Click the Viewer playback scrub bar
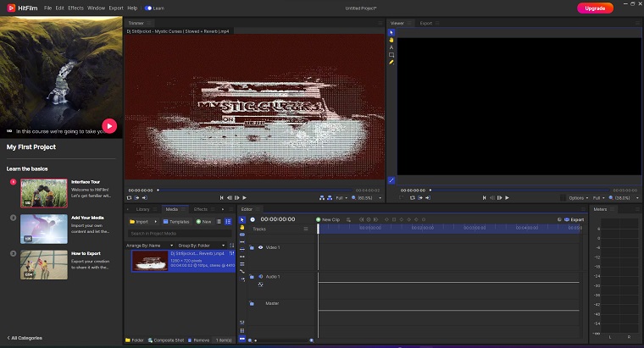This screenshot has height=348, width=644. pyautogui.click(x=519, y=190)
